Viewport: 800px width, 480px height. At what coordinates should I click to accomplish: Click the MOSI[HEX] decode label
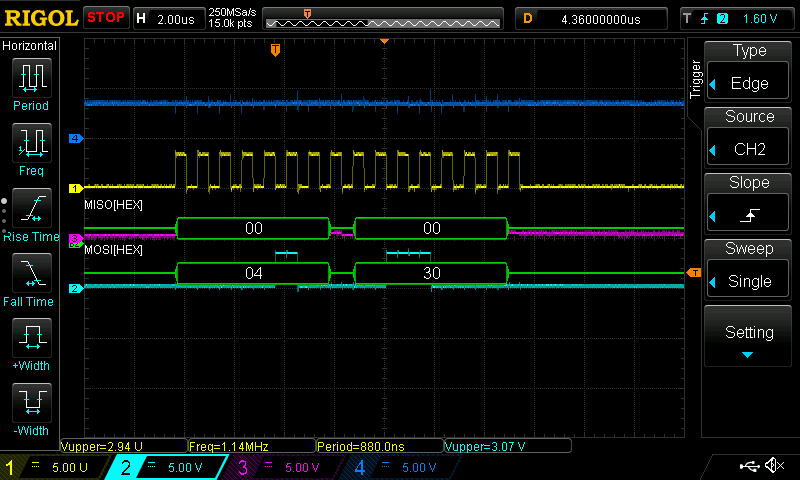(113, 250)
